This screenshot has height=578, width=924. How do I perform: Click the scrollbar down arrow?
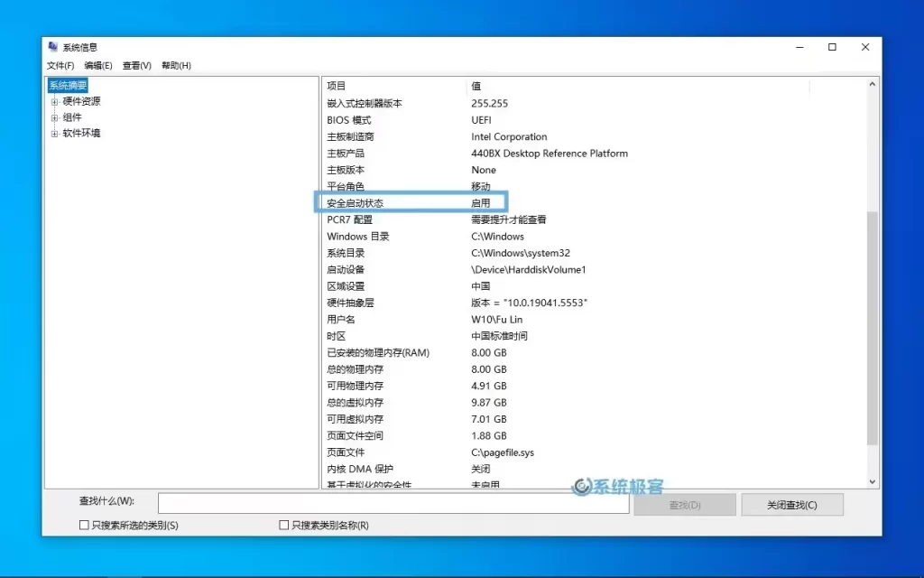point(872,481)
